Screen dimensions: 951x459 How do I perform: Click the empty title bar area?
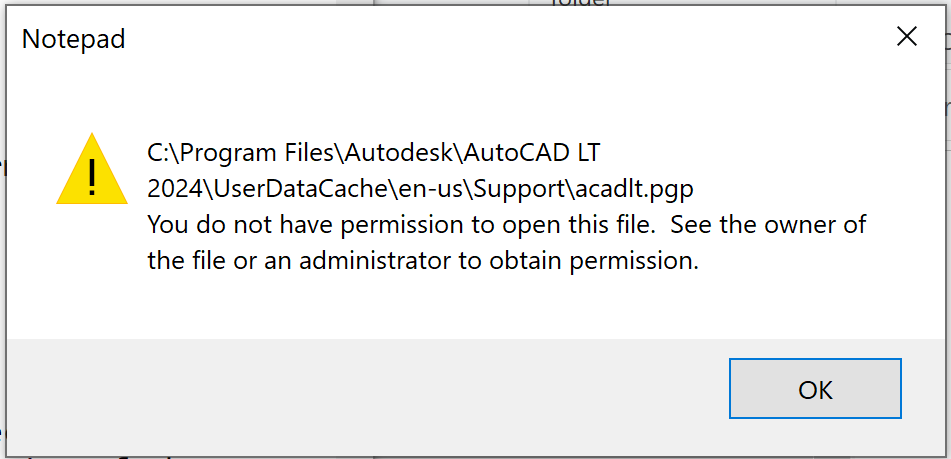click(500, 39)
